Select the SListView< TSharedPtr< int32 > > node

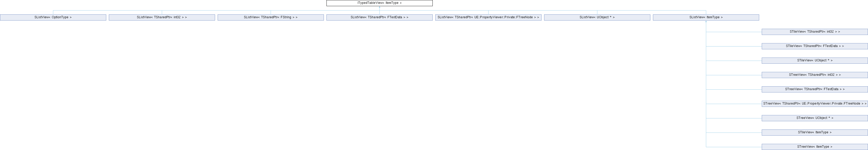pyautogui.click(x=162, y=17)
